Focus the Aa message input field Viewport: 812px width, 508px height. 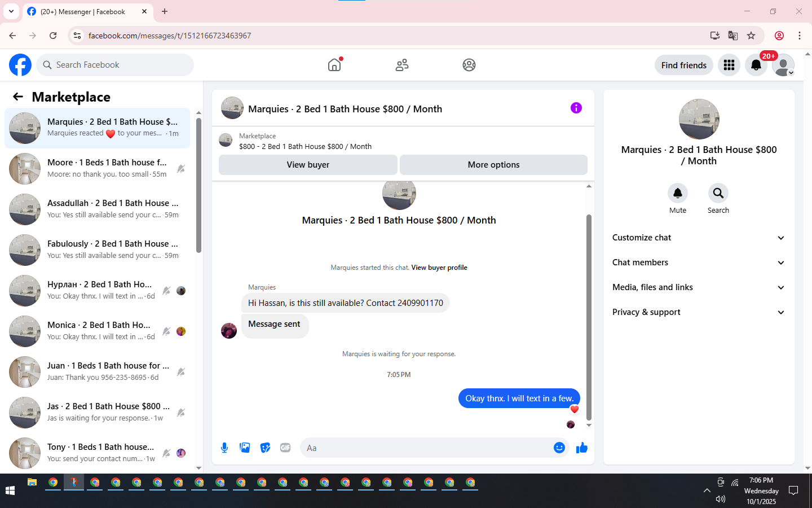427,448
